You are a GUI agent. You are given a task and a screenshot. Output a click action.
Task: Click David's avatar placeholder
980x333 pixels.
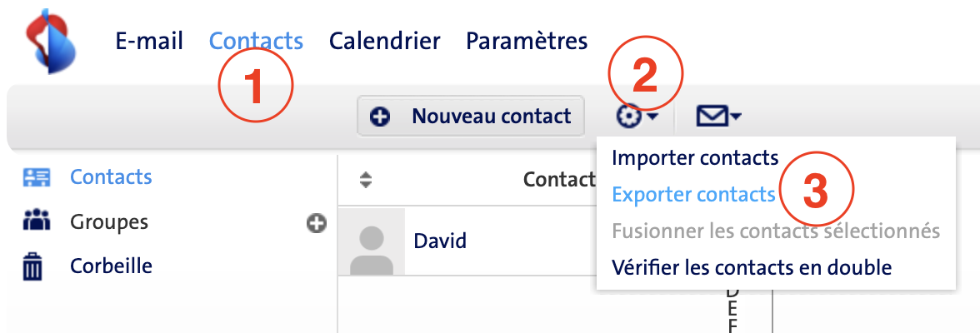(x=372, y=241)
